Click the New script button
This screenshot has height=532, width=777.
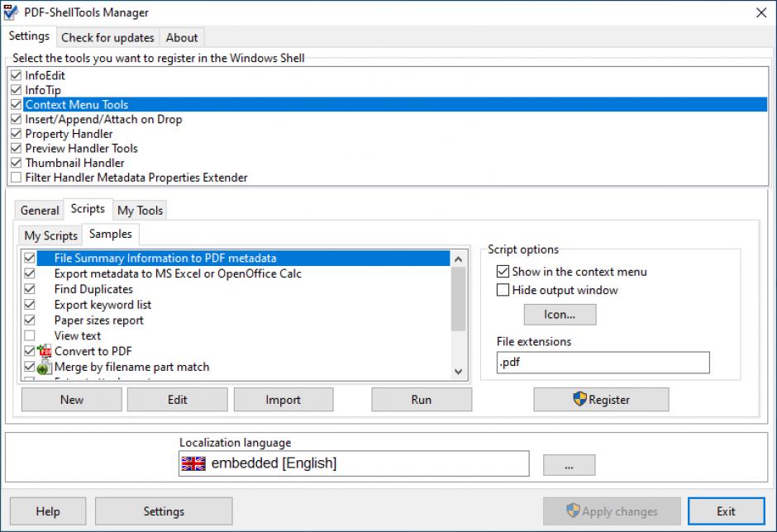(x=72, y=400)
